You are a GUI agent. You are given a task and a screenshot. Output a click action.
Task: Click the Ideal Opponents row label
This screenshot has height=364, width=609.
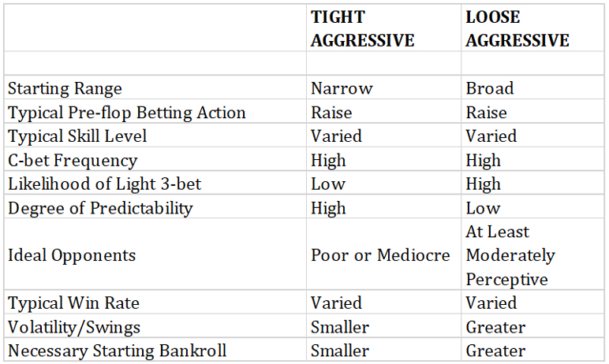tap(70, 255)
